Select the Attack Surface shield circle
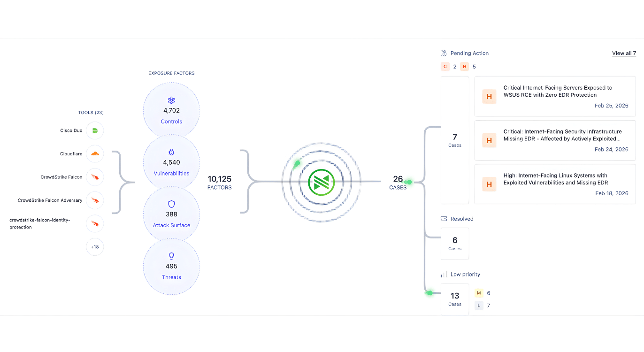This screenshot has width=644, height=352. coord(171,214)
